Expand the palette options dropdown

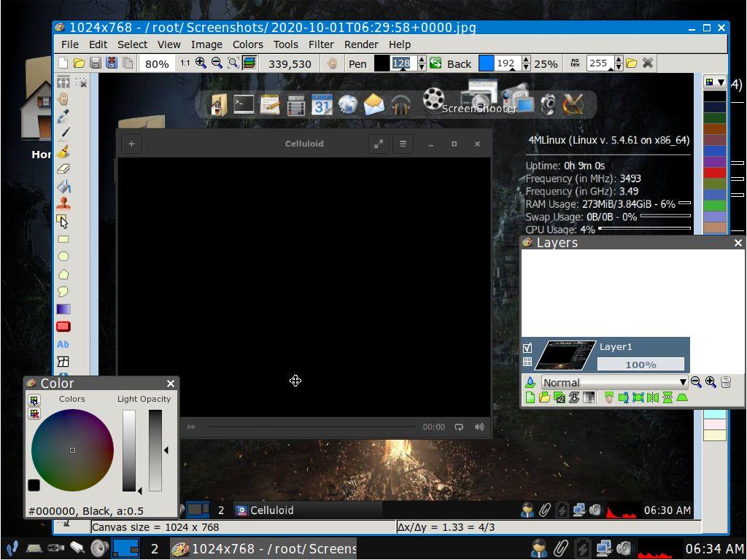(715, 83)
